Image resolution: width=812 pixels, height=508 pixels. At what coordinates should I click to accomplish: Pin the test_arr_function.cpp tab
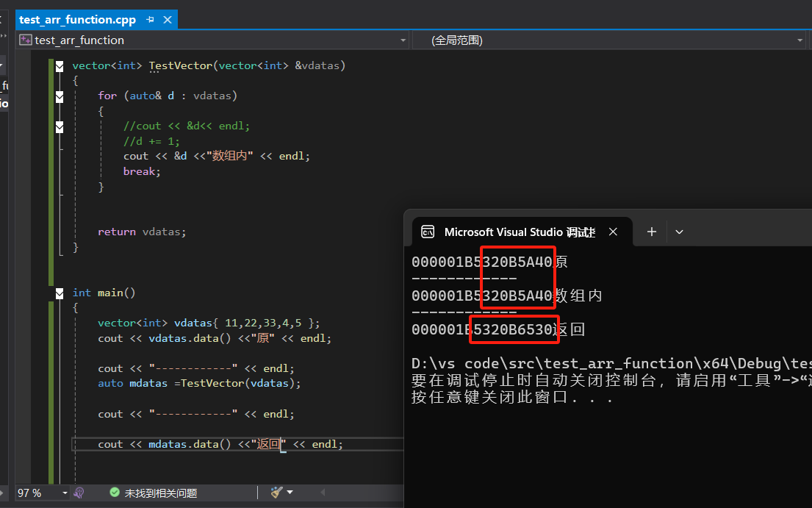[150, 20]
